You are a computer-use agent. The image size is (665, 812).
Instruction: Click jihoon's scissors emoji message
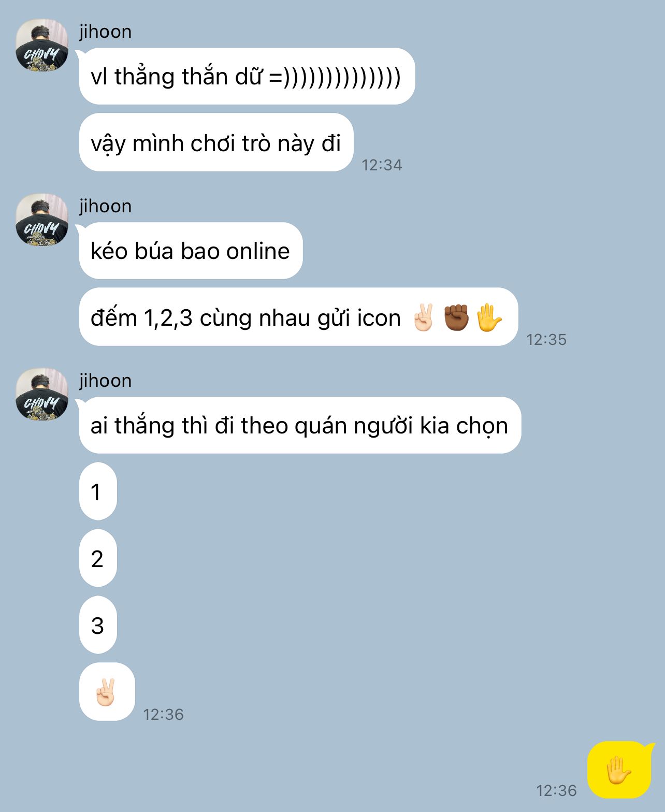107,692
